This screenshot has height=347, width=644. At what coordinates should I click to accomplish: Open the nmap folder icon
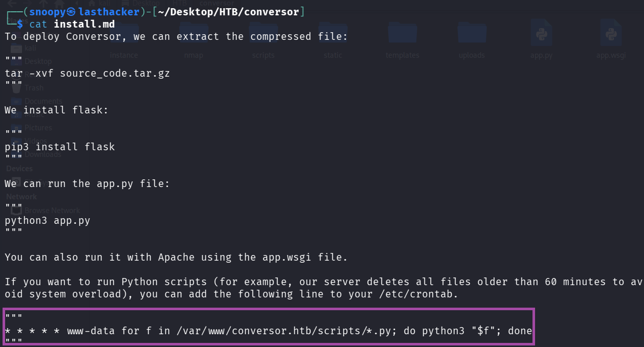point(194,36)
